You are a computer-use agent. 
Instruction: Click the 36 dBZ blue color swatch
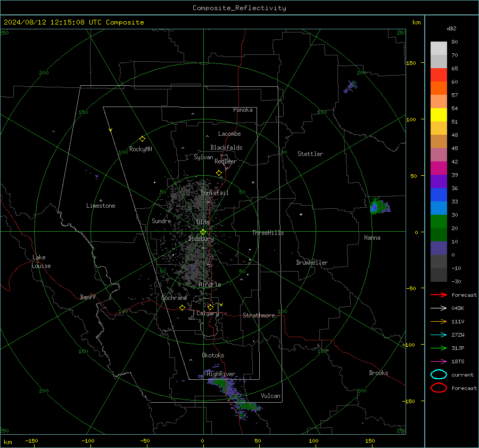[439, 194]
